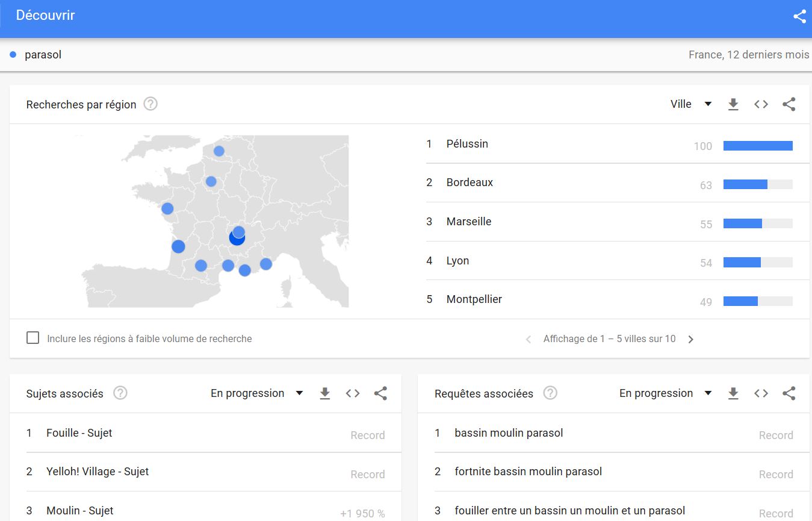
Task: Enable Inclure les régions à faible volume
Action: (x=33, y=338)
